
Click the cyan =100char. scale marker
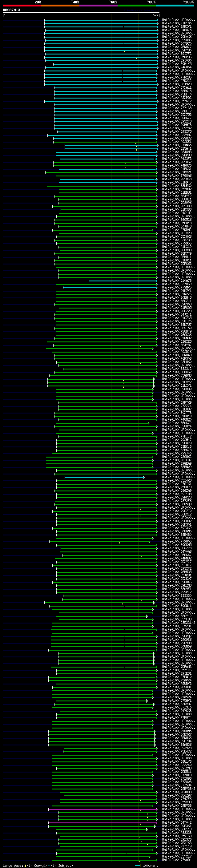click(x=137, y=866)
